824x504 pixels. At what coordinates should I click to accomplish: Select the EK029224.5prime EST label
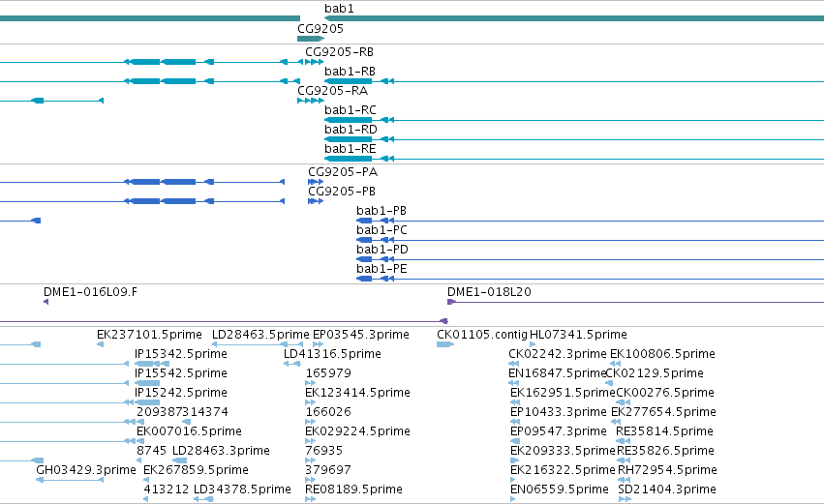coord(357,431)
